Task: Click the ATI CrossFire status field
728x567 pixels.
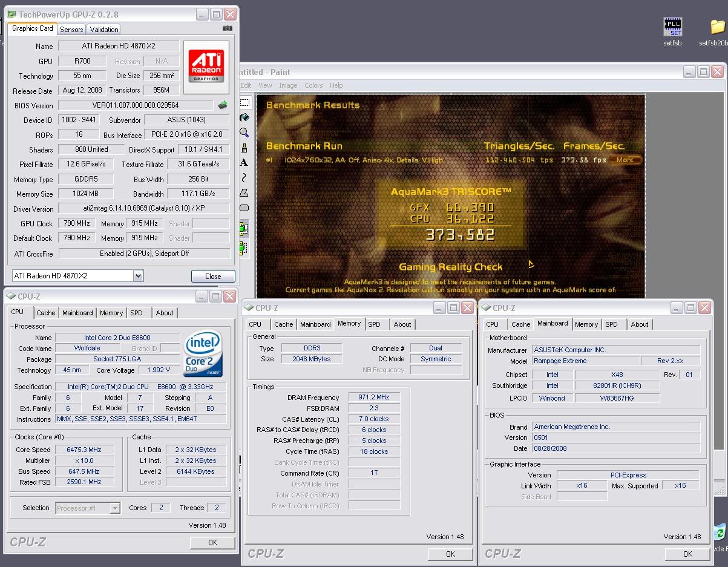Action: (144, 254)
